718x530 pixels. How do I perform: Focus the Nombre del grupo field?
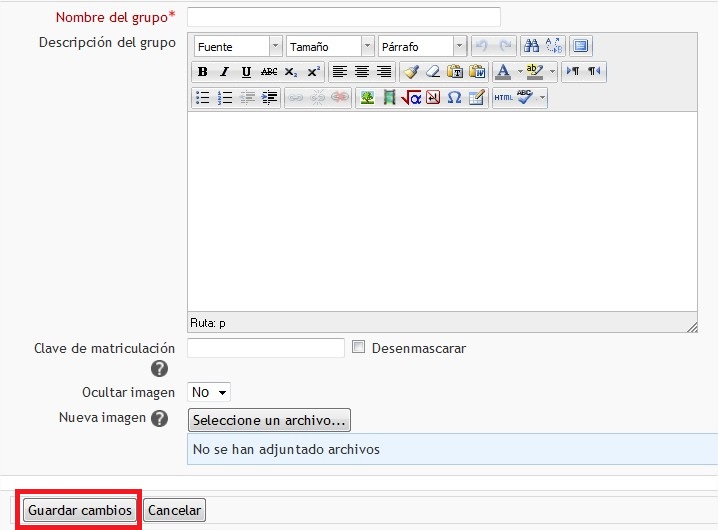pos(343,17)
